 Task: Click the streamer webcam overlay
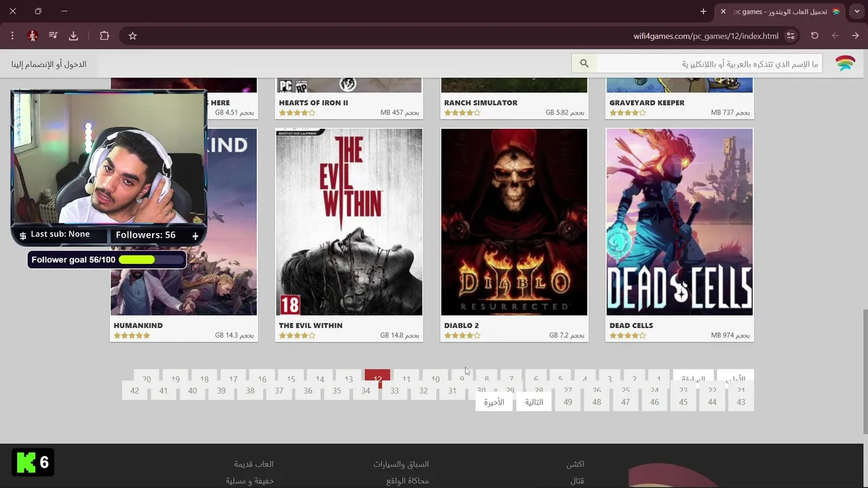click(108, 158)
